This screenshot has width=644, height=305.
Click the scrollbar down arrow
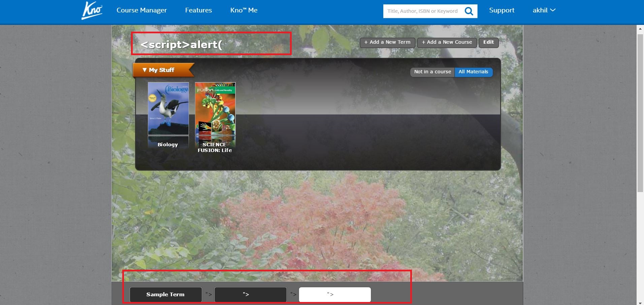640,303
